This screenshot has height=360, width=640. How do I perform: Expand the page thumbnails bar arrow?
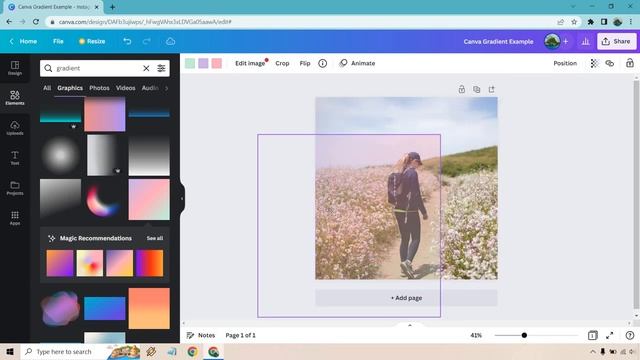pos(410,325)
